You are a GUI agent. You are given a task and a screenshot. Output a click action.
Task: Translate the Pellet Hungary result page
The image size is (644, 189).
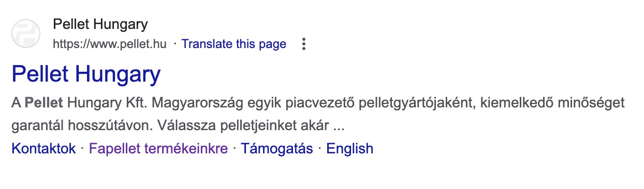click(234, 44)
